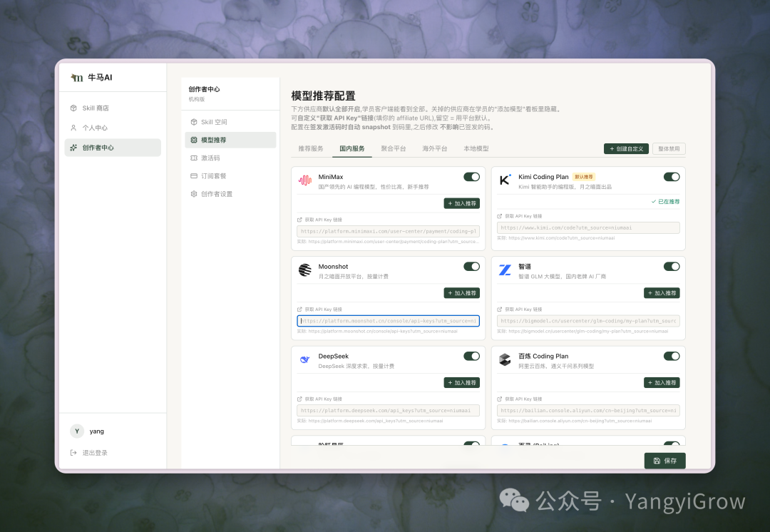This screenshot has height=532, width=770.
Task: Click the MiniMax API Key URL field
Action: [388, 231]
